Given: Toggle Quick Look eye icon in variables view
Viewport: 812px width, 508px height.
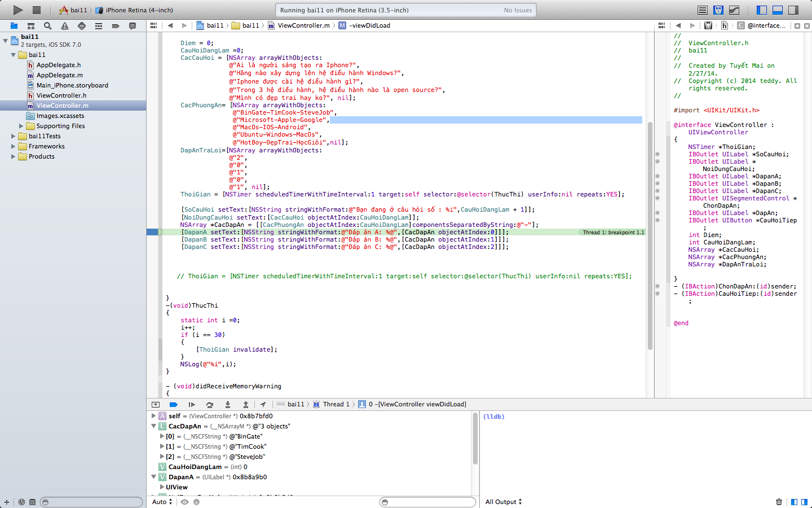Looking at the screenshot, I should (185, 502).
